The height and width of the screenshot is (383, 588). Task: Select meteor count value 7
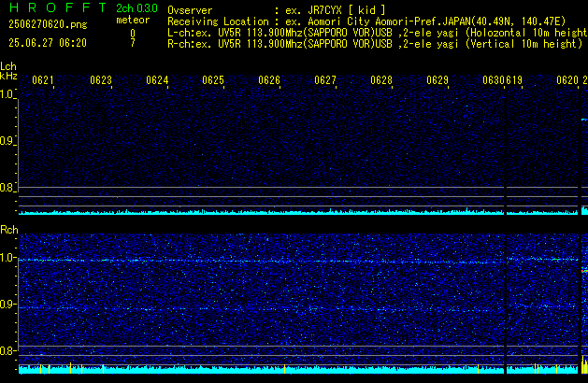coord(133,43)
